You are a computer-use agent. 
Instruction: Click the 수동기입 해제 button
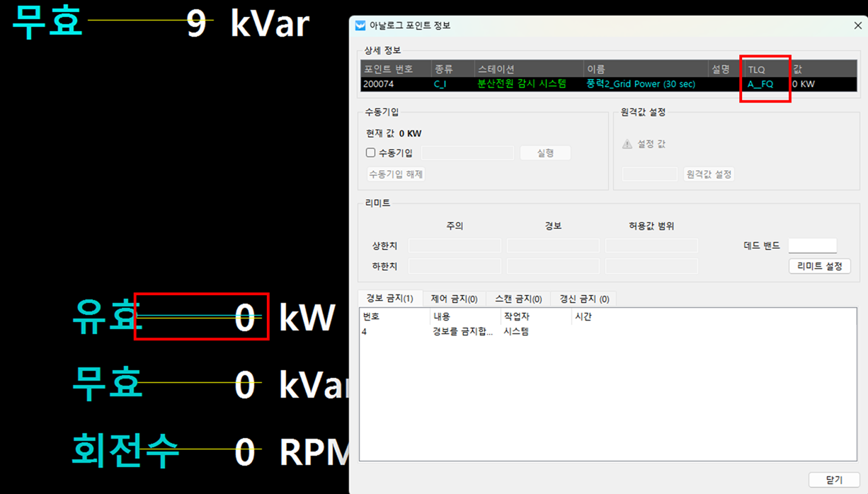point(395,174)
